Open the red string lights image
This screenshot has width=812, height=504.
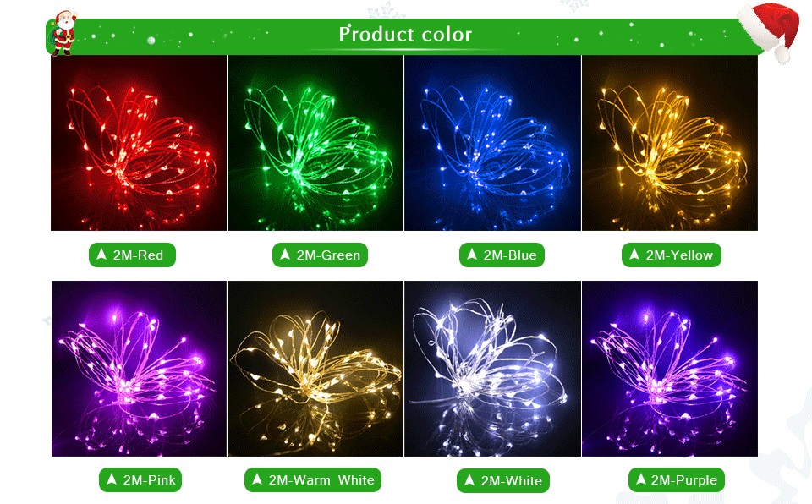(139, 143)
